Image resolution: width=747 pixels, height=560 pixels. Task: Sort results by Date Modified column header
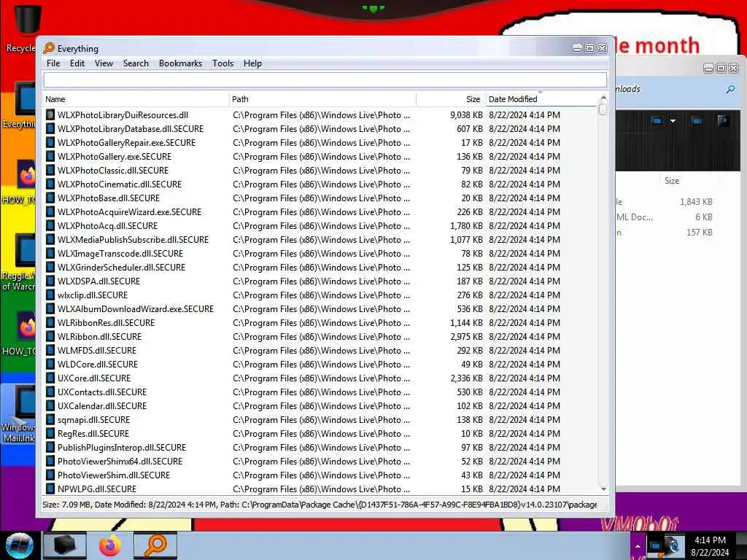click(x=541, y=99)
